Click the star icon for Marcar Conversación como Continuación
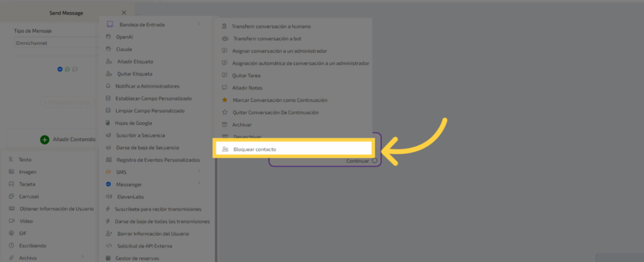Image resolution: width=644 pixels, height=262 pixels. [x=225, y=100]
